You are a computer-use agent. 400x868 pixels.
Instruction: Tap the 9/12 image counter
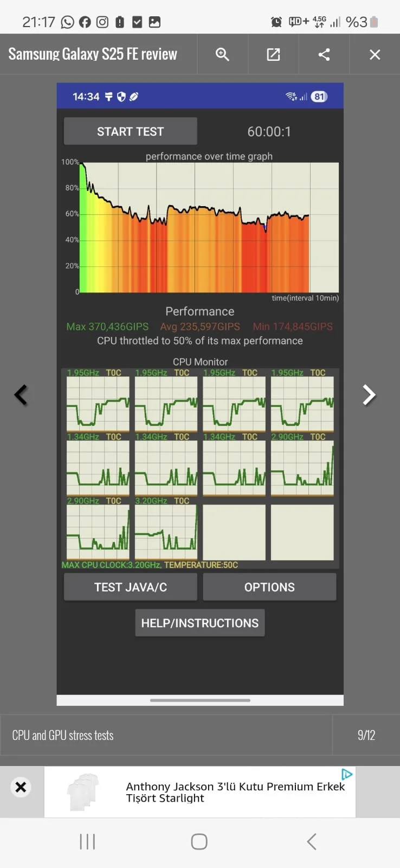click(x=366, y=735)
